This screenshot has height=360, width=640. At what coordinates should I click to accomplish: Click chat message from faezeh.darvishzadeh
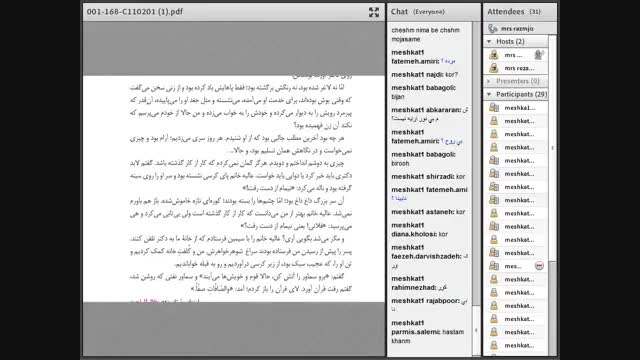tap(429, 257)
